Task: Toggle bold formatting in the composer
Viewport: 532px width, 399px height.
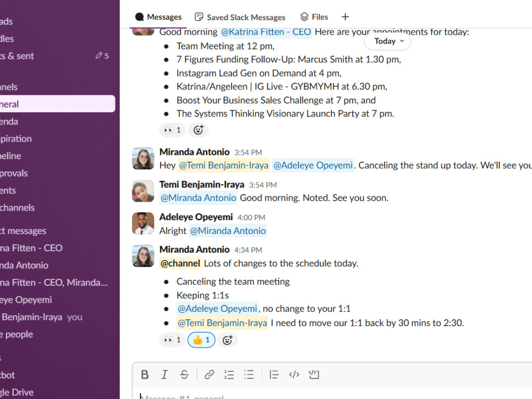Action: click(x=145, y=375)
